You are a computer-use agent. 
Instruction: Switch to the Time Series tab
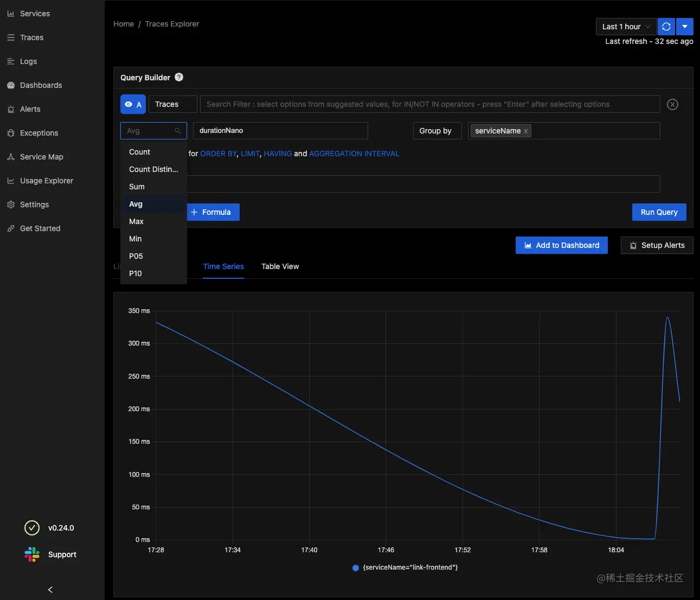(x=223, y=266)
